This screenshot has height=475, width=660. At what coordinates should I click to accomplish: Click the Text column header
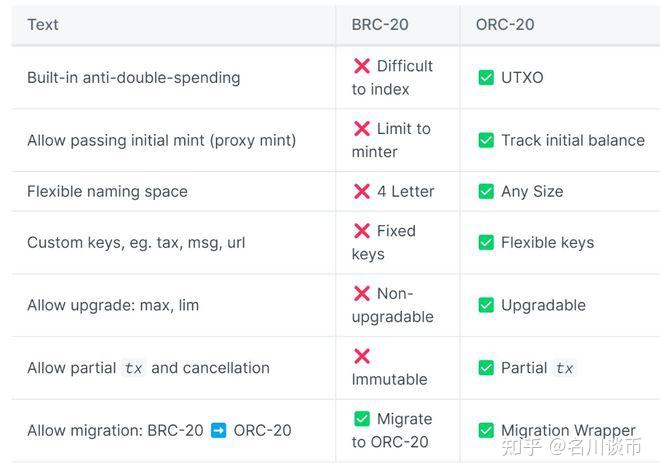click(43, 25)
